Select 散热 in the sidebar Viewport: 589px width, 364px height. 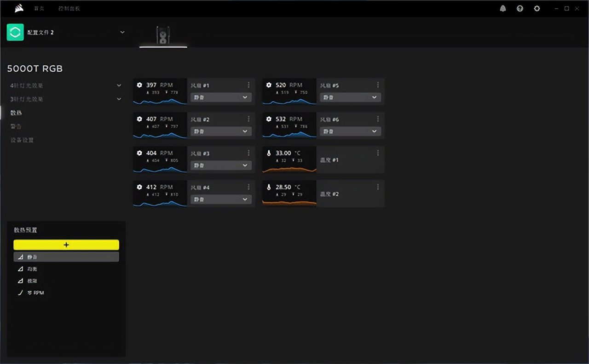click(16, 113)
